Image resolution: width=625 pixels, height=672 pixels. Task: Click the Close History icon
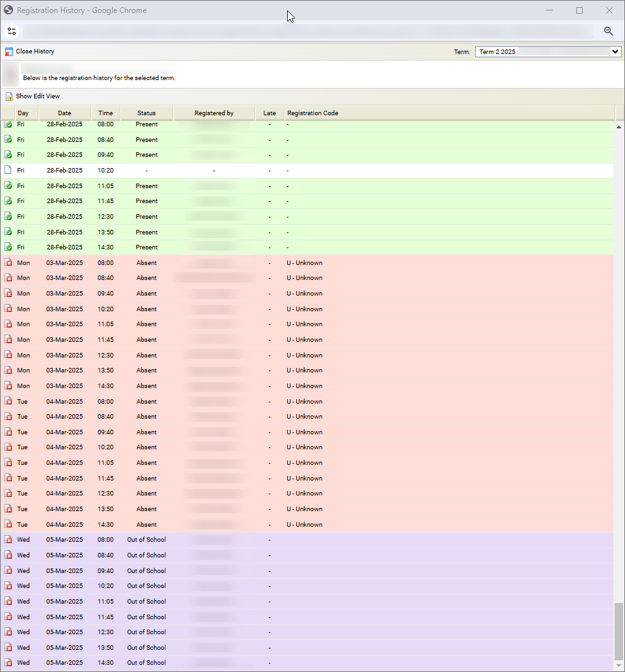tap(9, 51)
